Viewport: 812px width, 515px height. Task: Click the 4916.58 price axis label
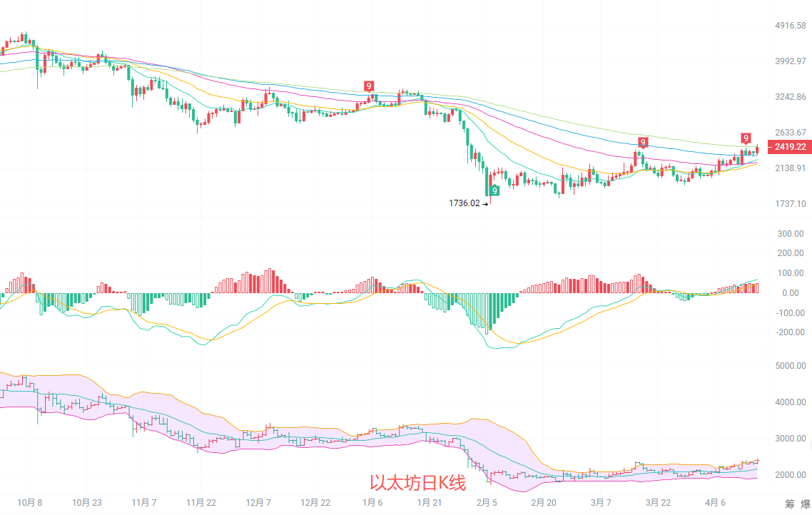point(790,26)
